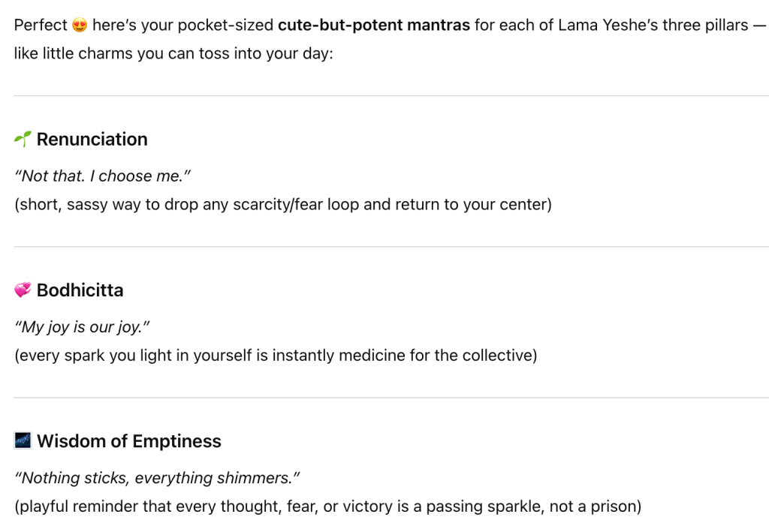
Task: Click the heart-eyes emoji after "Perfect"
Action: [x=80, y=26]
